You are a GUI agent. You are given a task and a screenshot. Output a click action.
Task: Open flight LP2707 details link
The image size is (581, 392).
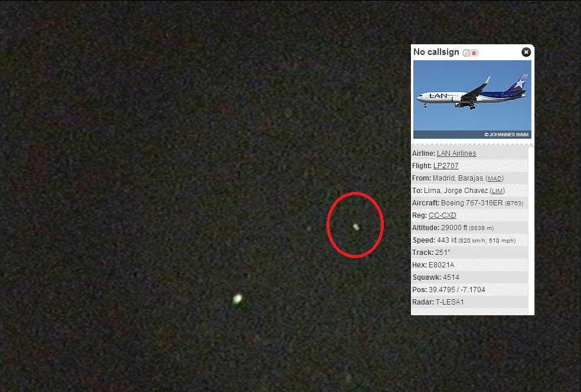pyautogui.click(x=446, y=166)
